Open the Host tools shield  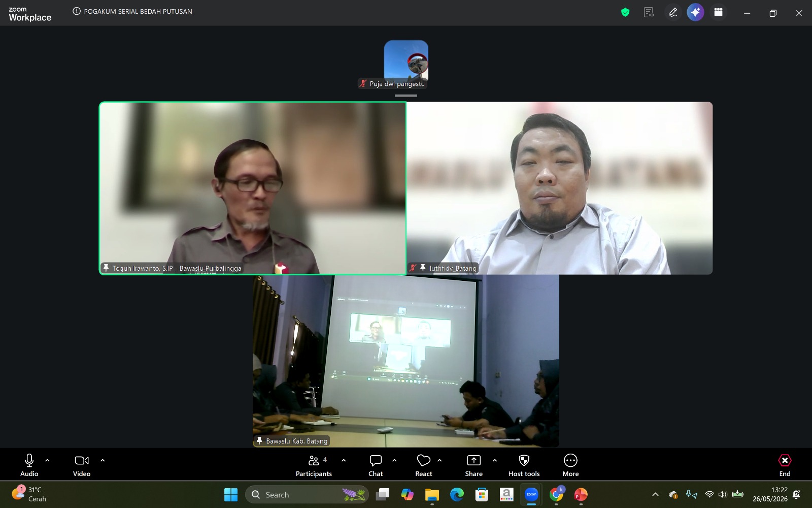[524, 465]
